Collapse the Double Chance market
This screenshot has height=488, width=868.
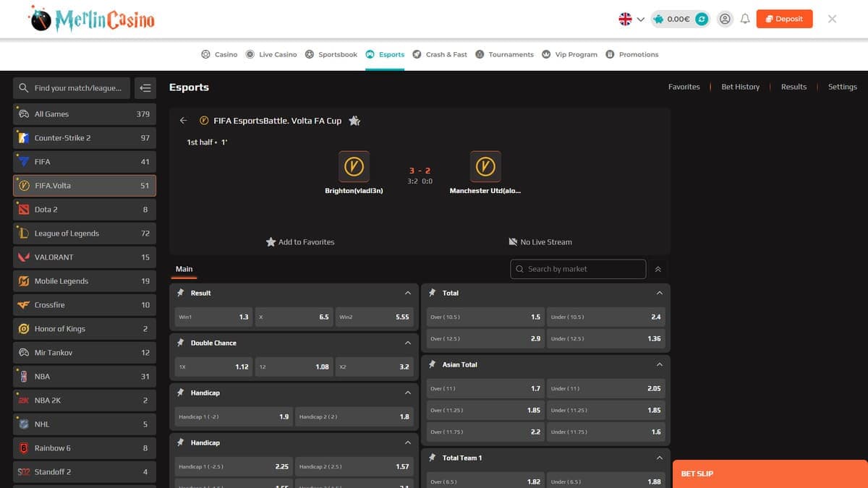(x=408, y=343)
